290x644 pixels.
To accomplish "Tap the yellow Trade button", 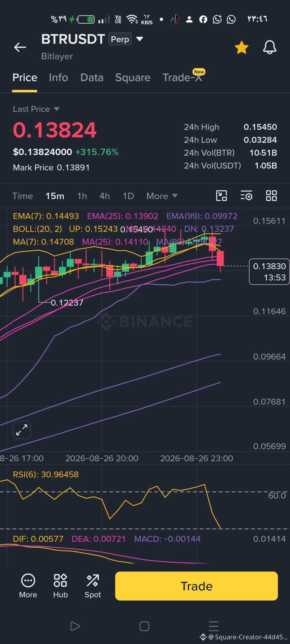I will click(x=197, y=586).
